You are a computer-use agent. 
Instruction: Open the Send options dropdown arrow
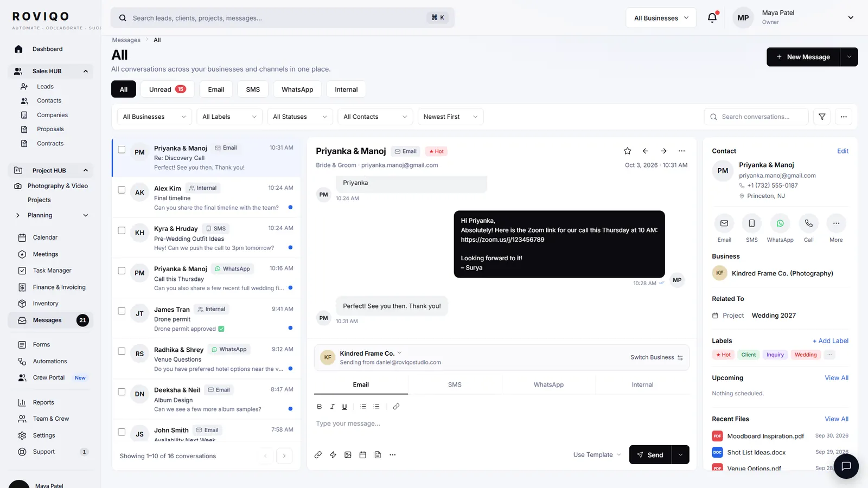[x=680, y=455]
